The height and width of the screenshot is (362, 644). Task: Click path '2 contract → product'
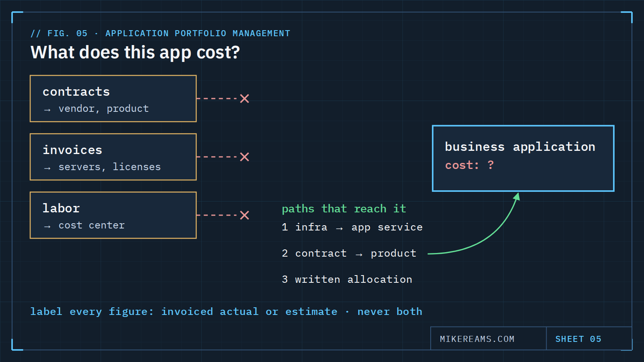(349, 253)
